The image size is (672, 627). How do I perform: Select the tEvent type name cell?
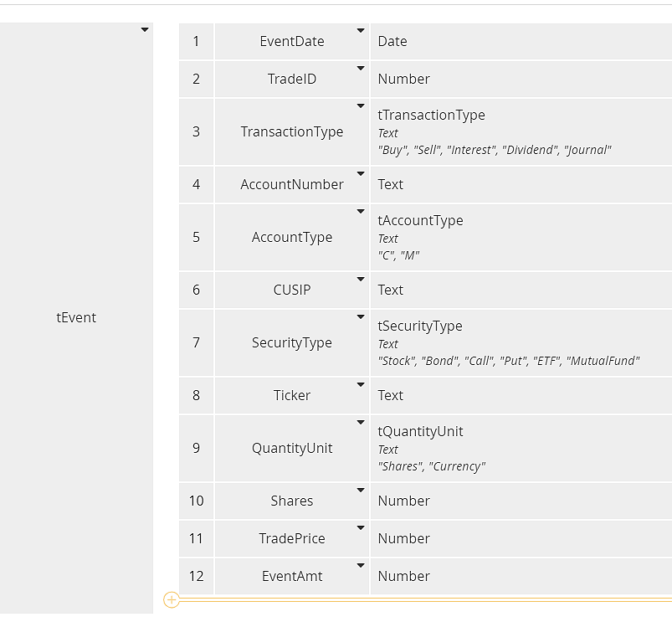76,317
